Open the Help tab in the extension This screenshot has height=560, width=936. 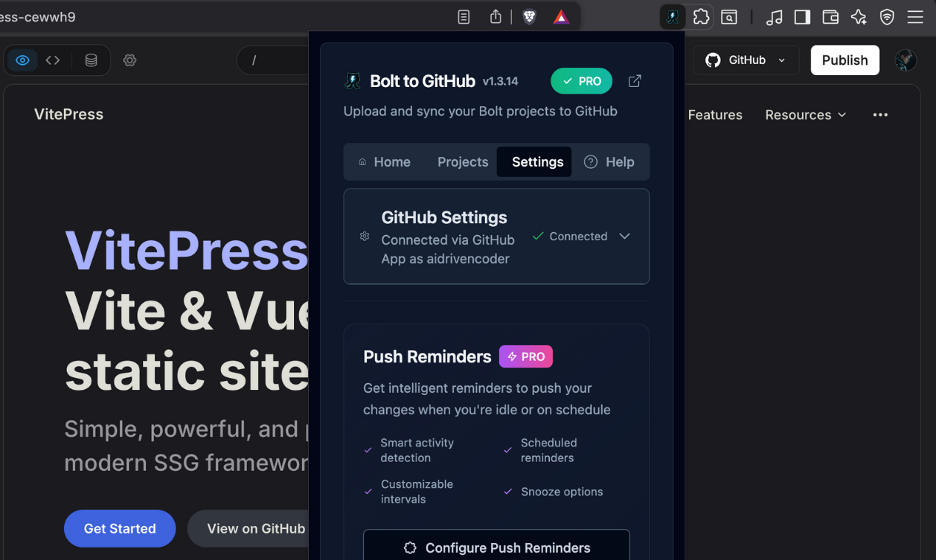610,161
